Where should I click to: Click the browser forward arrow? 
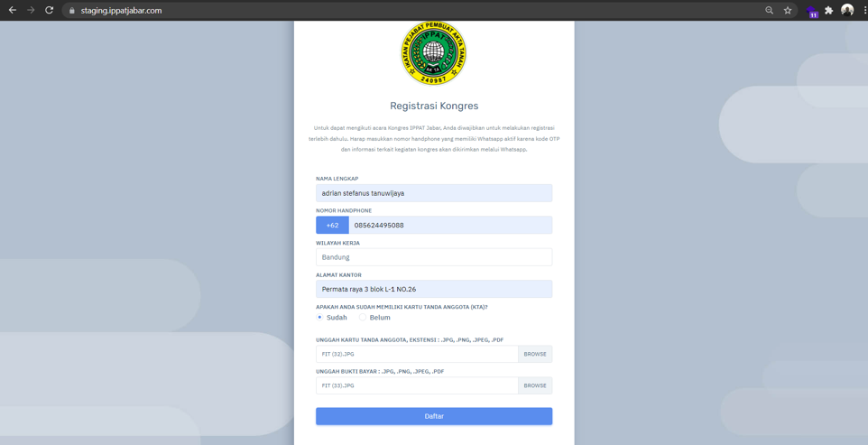coord(31,10)
